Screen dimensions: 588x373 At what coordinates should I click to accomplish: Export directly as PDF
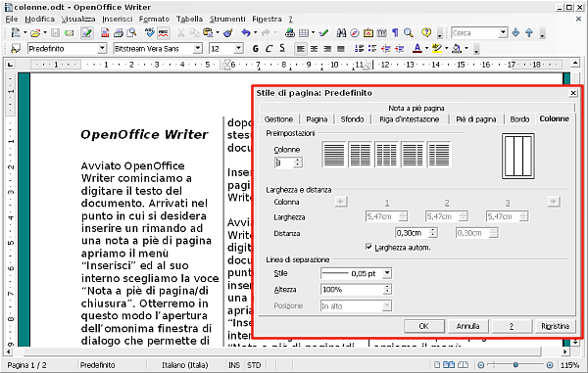(105, 33)
